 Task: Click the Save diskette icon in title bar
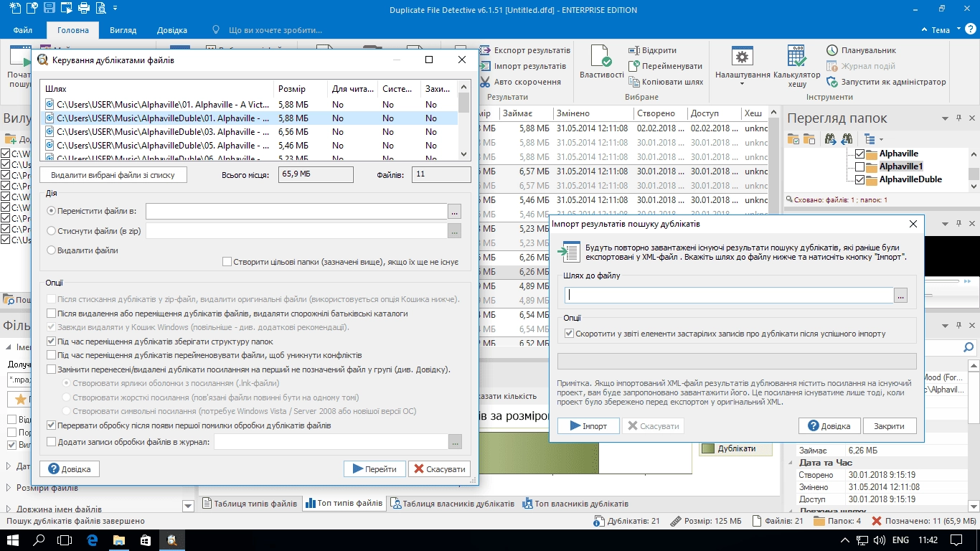coord(50,9)
